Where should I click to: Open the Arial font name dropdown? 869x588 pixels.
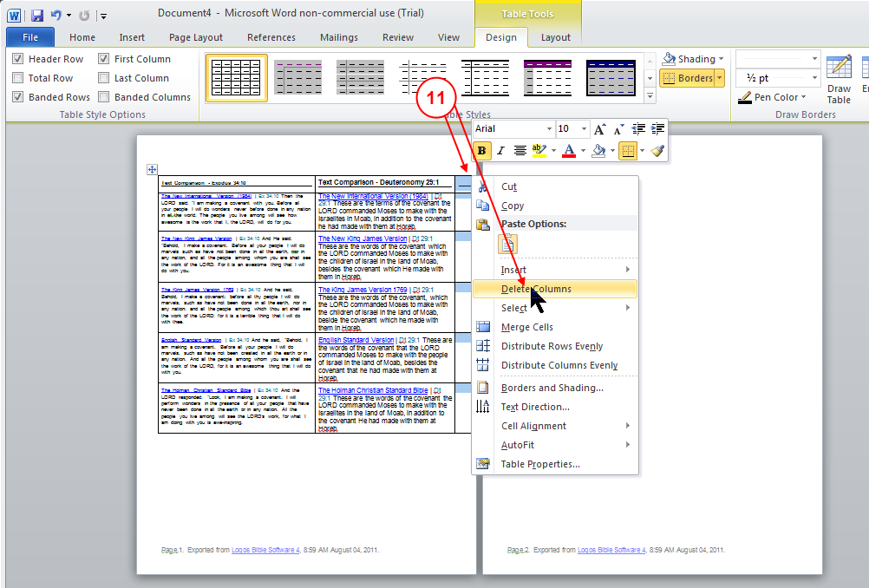(549, 128)
